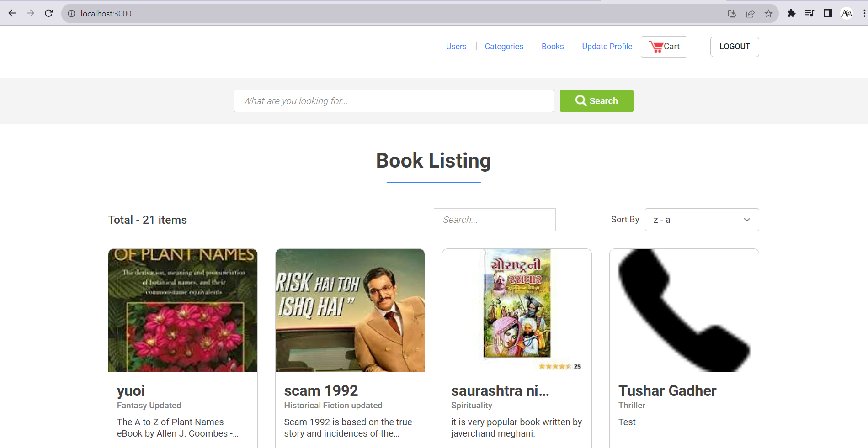
Task: Click the green Search button
Action: pos(596,101)
